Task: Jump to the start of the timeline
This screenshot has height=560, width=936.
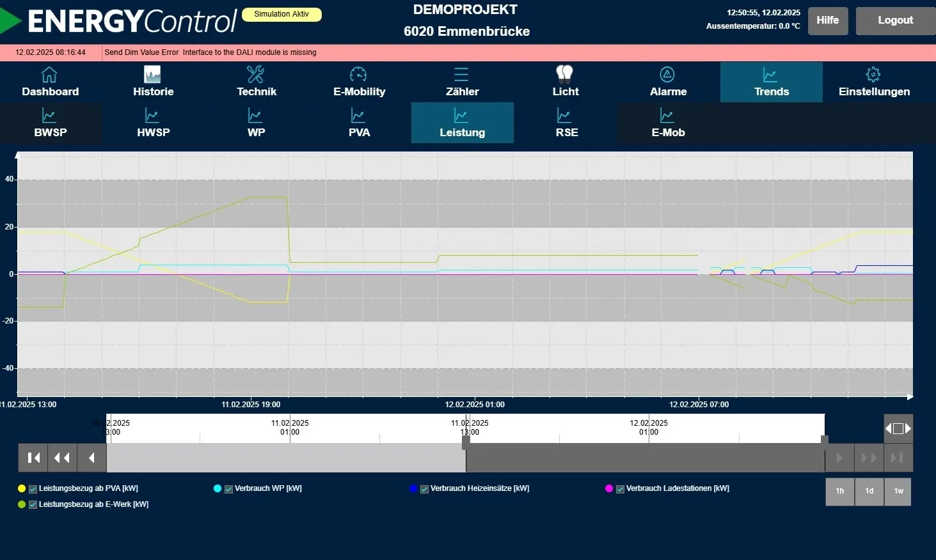Action: pos(33,458)
